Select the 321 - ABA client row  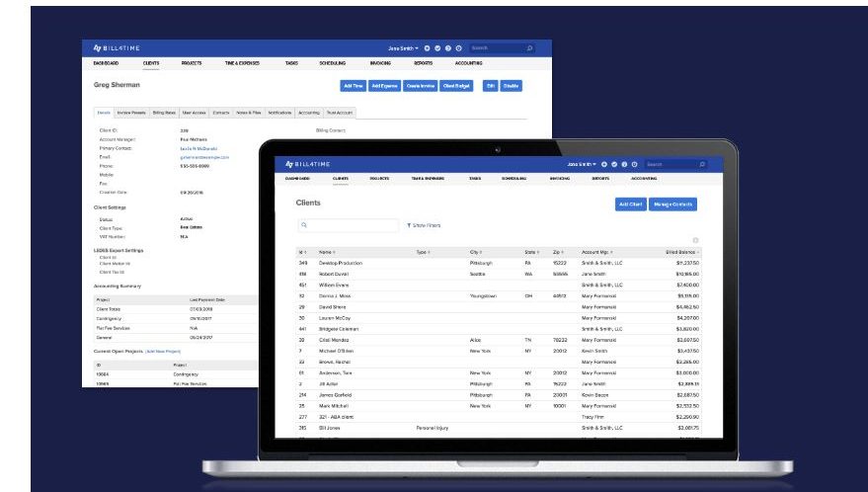[x=499, y=417]
